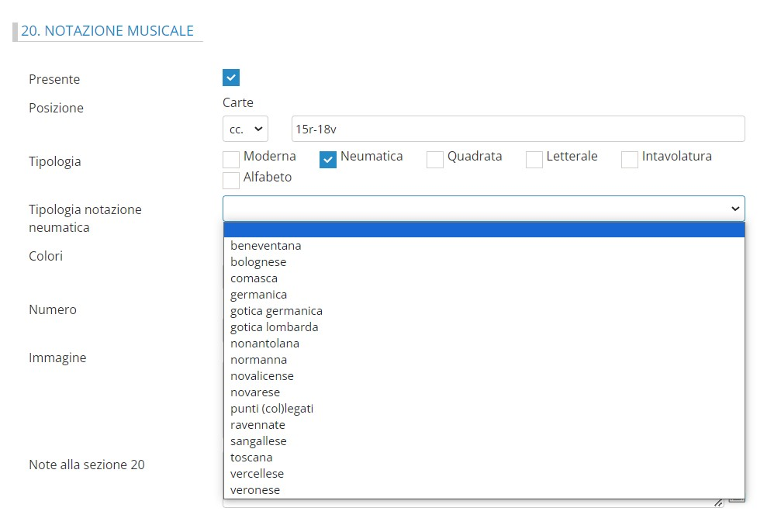Enable the Letterale checkbox
781x532 pixels.
pos(534,160)
